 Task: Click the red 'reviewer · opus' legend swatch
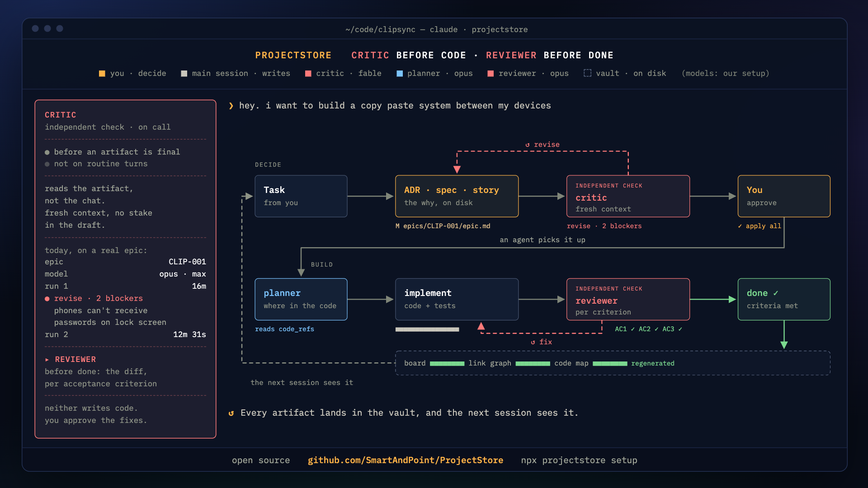491,74
